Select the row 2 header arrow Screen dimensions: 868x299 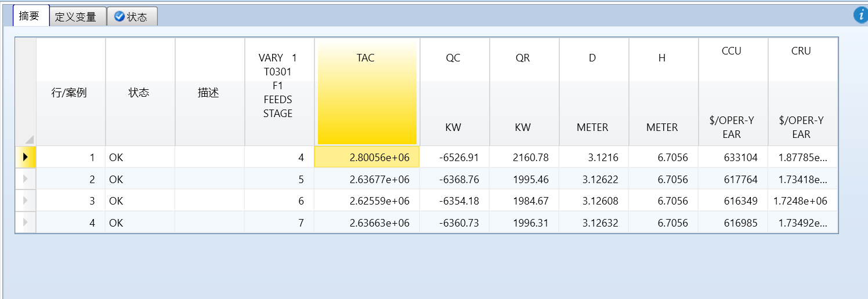(26, 179)
